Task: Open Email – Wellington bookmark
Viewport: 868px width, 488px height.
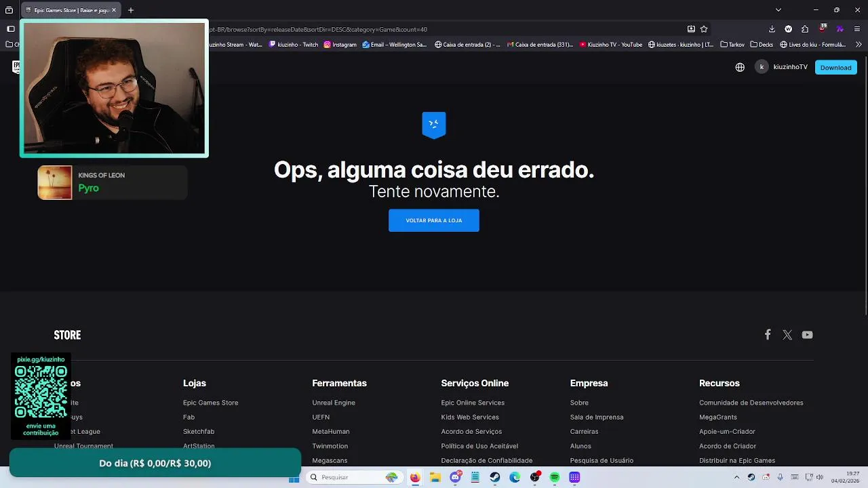Action: pyautogui.click(x=395, y=45)
